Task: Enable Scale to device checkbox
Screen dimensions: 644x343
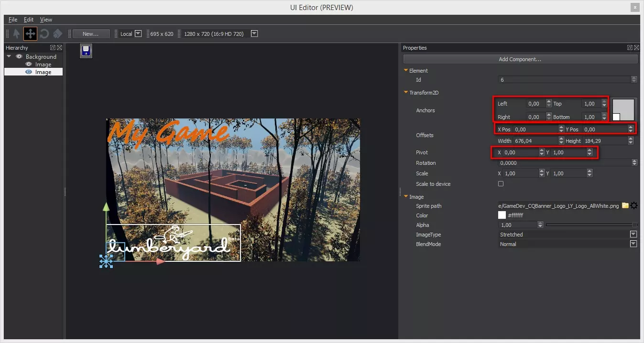Action: click(x=501, y=184)
